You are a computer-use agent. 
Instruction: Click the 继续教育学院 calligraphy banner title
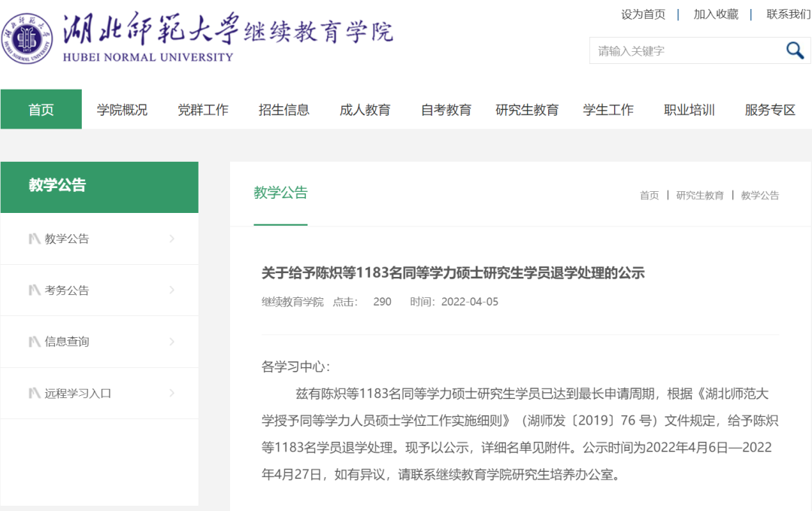pos(319,32)
